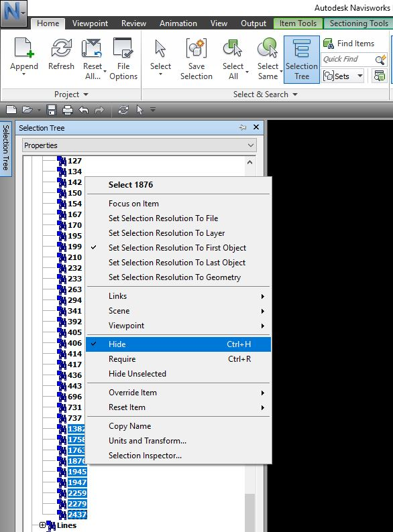This screenshot has height=532, width=393.
Task: Choose Select 1876 in context menu
Action: (178, 184)
